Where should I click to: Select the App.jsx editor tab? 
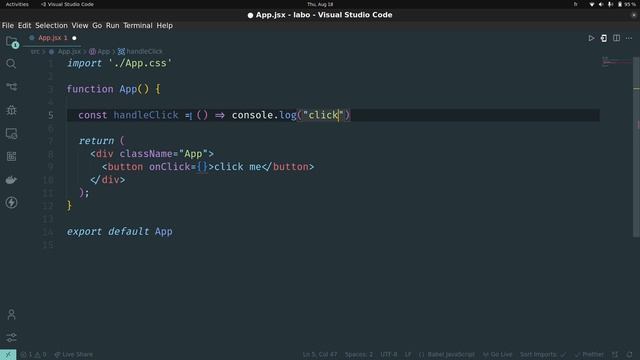click(53, 38)
